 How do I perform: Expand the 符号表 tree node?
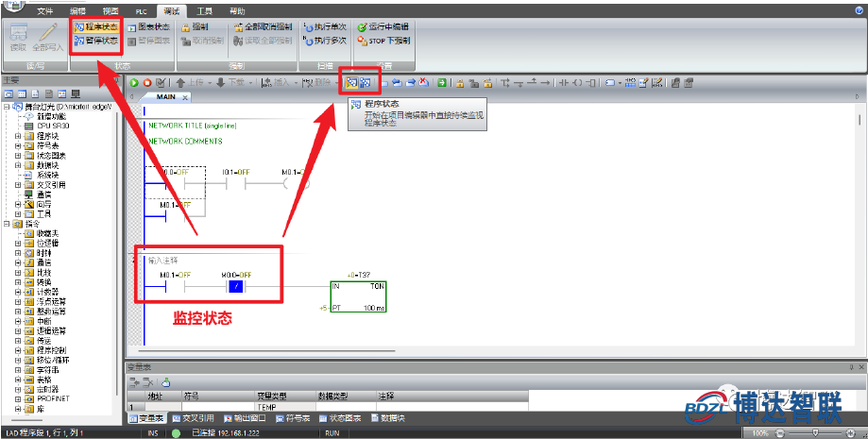click(x=18, y=145)
